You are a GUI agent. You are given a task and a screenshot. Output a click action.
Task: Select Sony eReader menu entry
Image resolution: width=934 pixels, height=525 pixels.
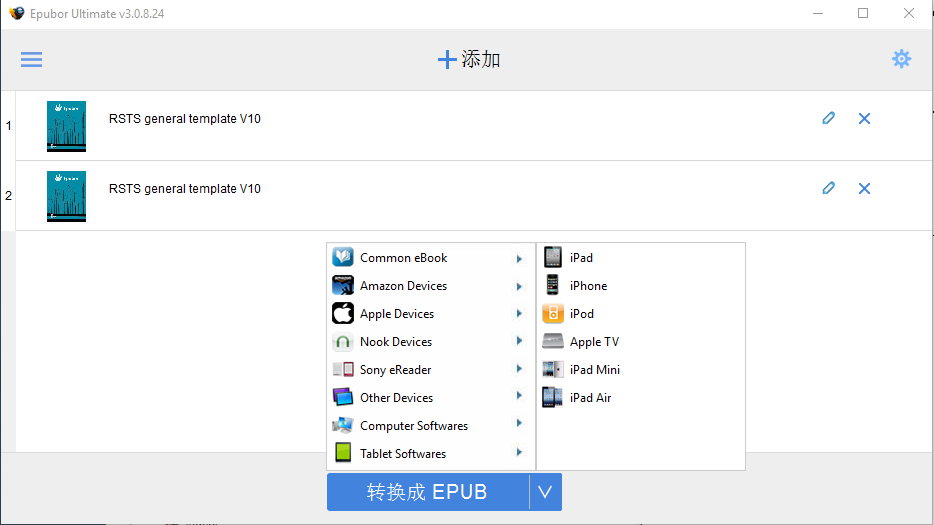click(431, 369)
